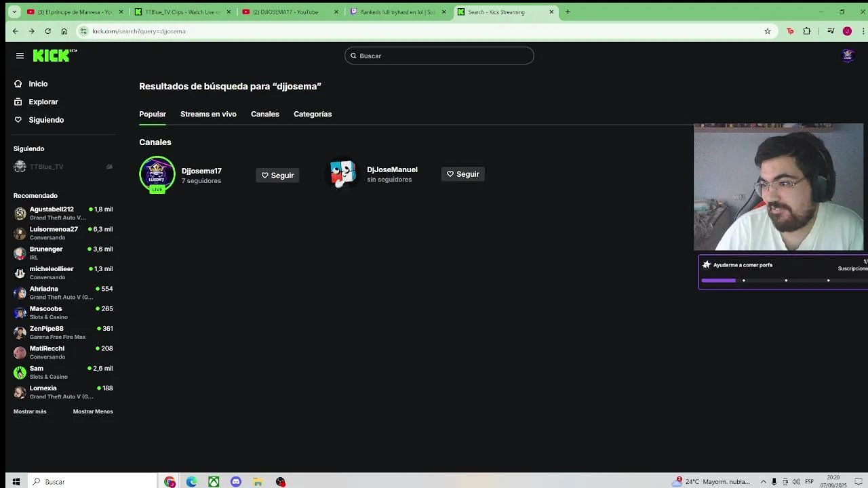Open recommended channel MatiRecchi
The width and height of the screenshot is (868, 488).
pos(63,352)
